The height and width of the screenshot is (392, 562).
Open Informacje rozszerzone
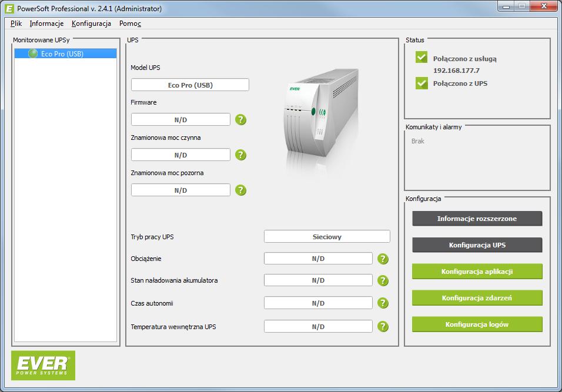[477, 219]
